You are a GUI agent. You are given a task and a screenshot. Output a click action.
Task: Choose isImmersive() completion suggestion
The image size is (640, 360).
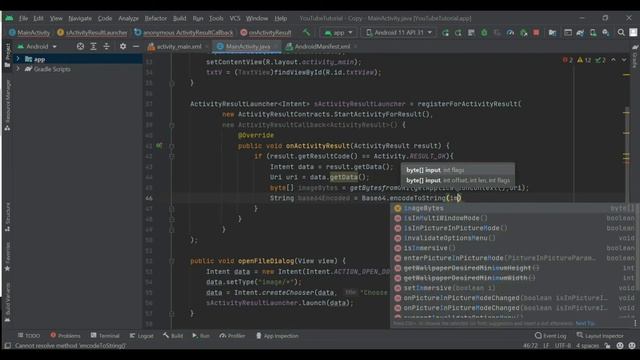(x=514, y=248)
